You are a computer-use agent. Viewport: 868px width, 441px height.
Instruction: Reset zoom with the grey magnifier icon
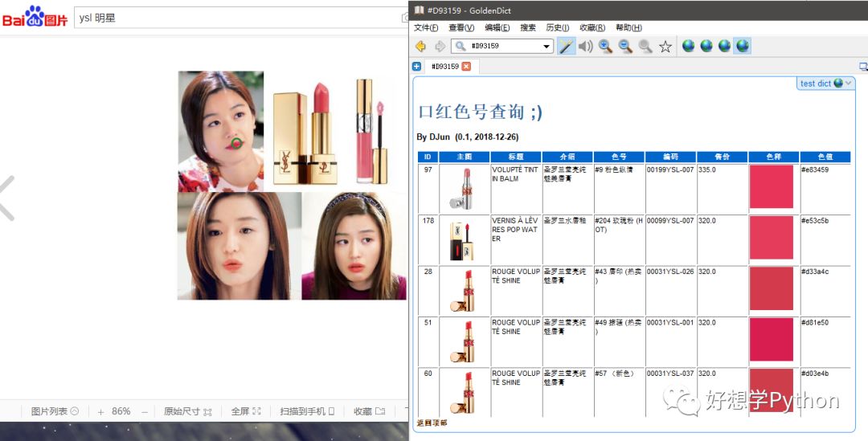click(645, 47)
